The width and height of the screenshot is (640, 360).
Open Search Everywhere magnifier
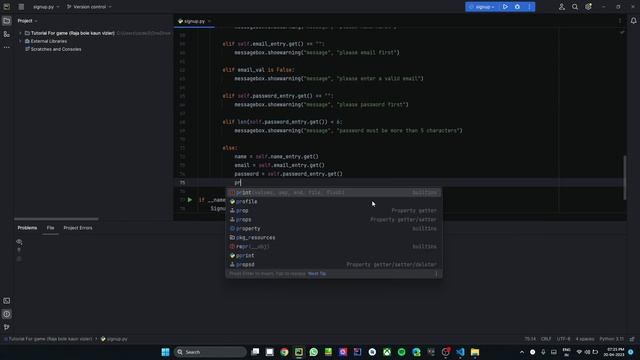(575, 7)
